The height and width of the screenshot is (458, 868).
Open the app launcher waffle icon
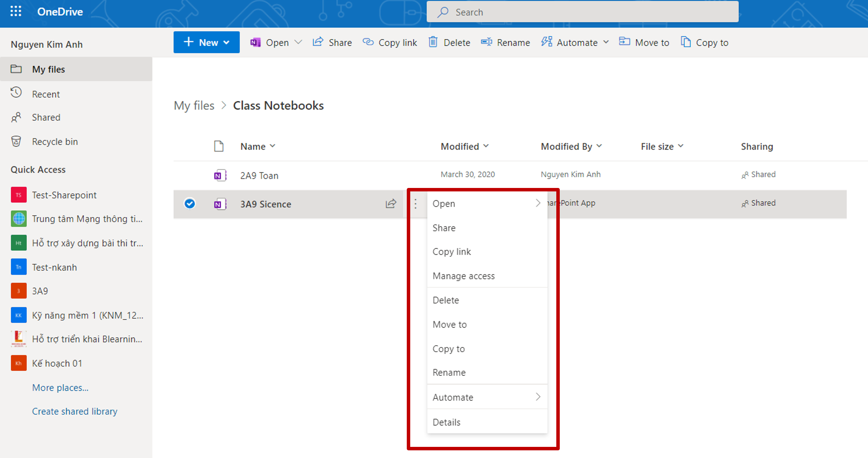[16, 11]
